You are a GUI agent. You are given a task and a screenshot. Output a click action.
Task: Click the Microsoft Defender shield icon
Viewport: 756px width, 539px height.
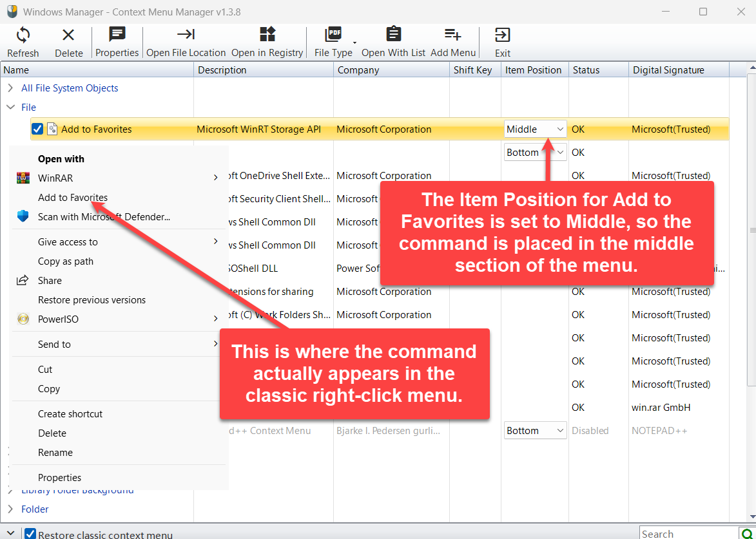(23, 217)
